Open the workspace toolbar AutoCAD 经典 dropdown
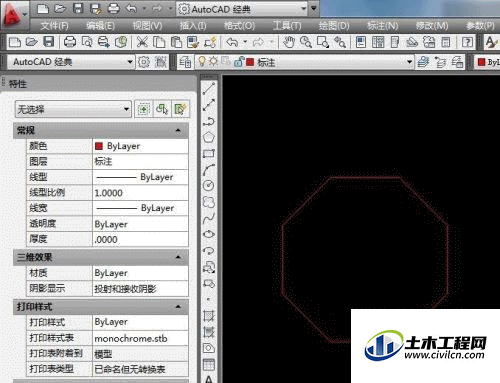 point(72,62)
